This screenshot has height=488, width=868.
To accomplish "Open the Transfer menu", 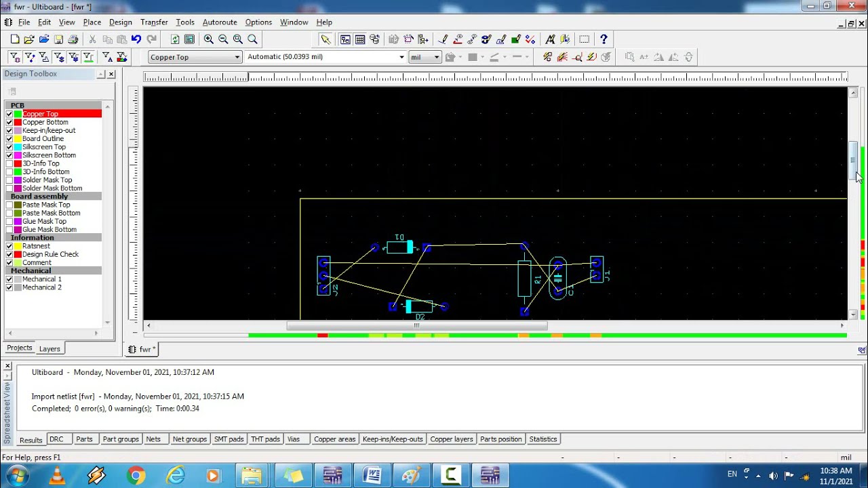I will [154, 22].
